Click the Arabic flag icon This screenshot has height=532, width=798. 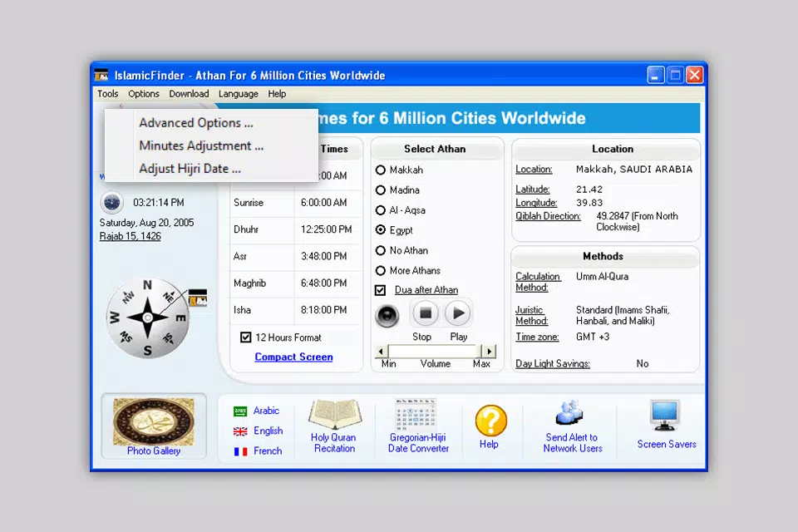click(240, 411)
